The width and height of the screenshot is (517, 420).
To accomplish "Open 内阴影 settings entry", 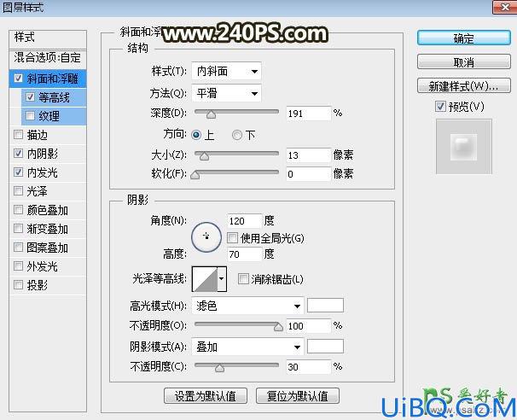I will (x=43, y=154).
